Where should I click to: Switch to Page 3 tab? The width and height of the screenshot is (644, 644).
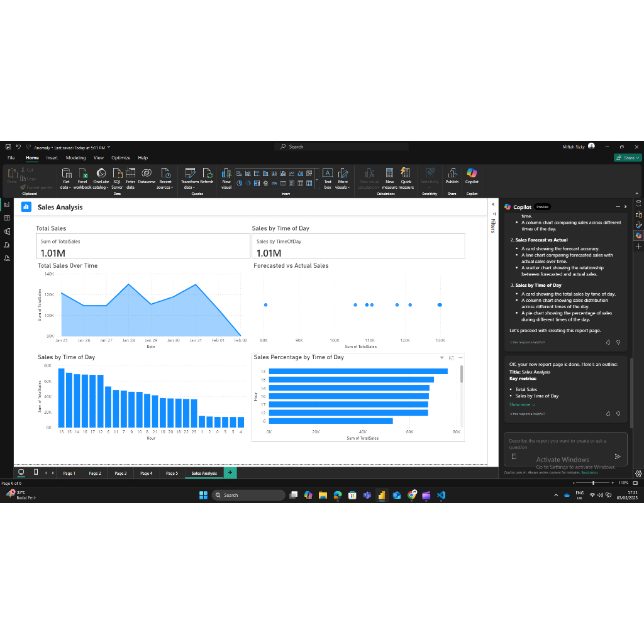121,473
